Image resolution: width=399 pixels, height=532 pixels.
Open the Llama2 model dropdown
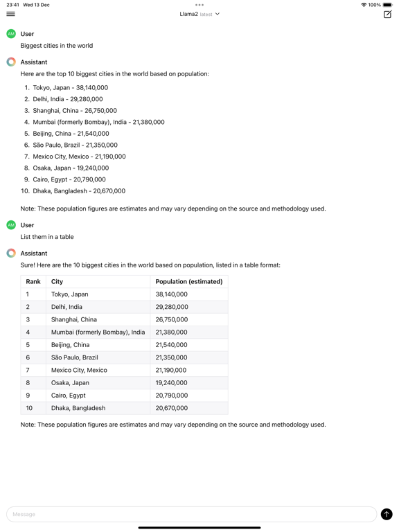[x=199, y=14]
